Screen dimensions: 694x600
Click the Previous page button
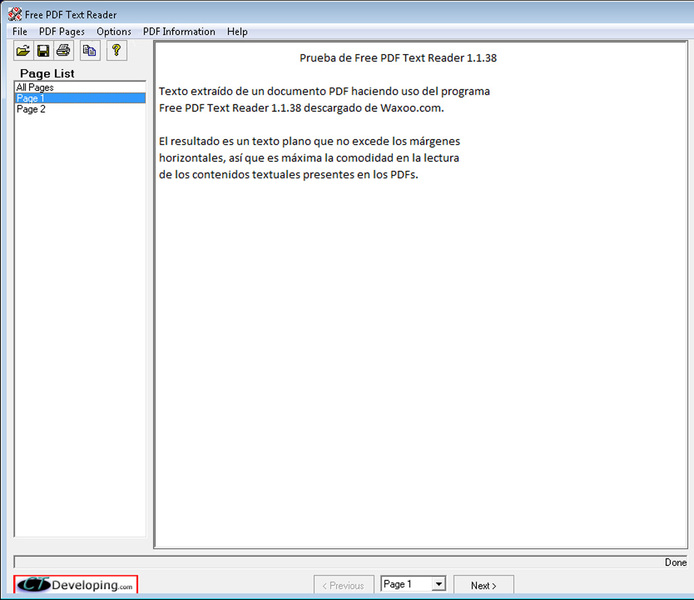(x=344, y=585)
